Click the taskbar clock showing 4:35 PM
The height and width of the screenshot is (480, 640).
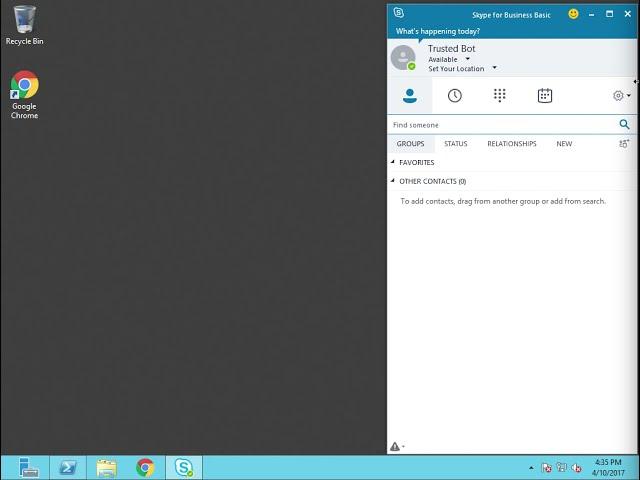click(x=608, y=468)
